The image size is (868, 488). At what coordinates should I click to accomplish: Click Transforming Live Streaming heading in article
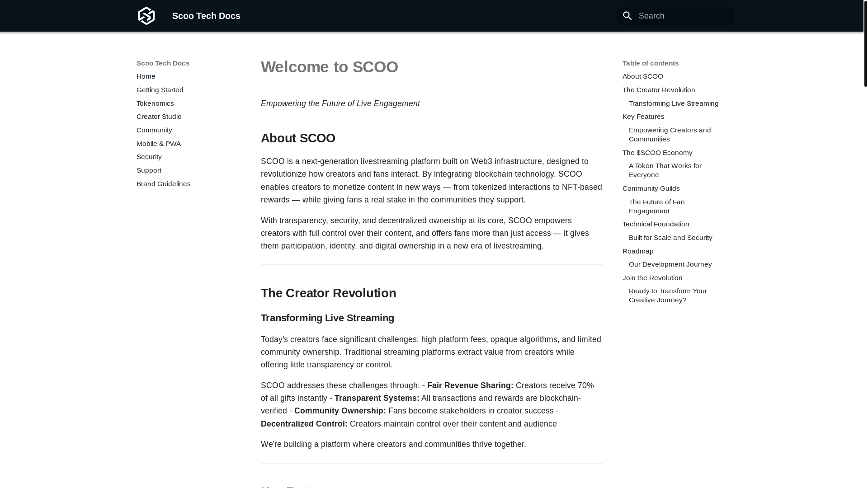click(328, 318)
